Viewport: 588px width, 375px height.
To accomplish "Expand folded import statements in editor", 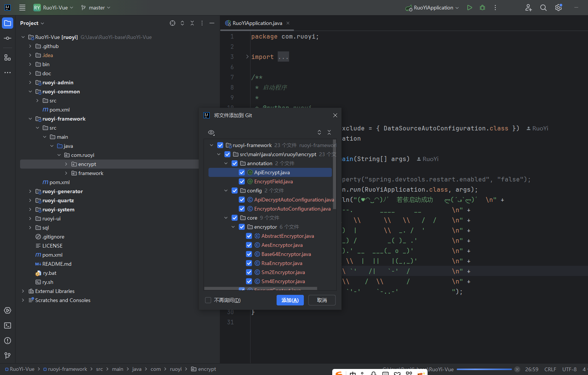I will tap(247, 57).
